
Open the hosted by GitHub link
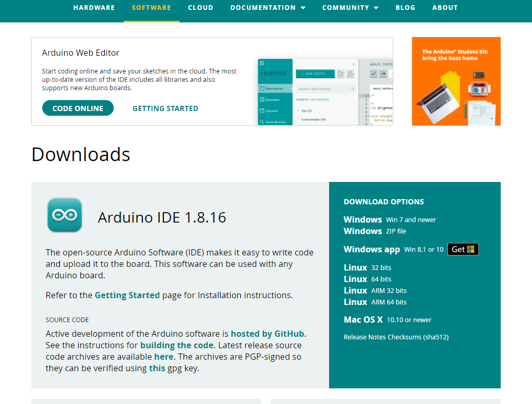[268, 334]
